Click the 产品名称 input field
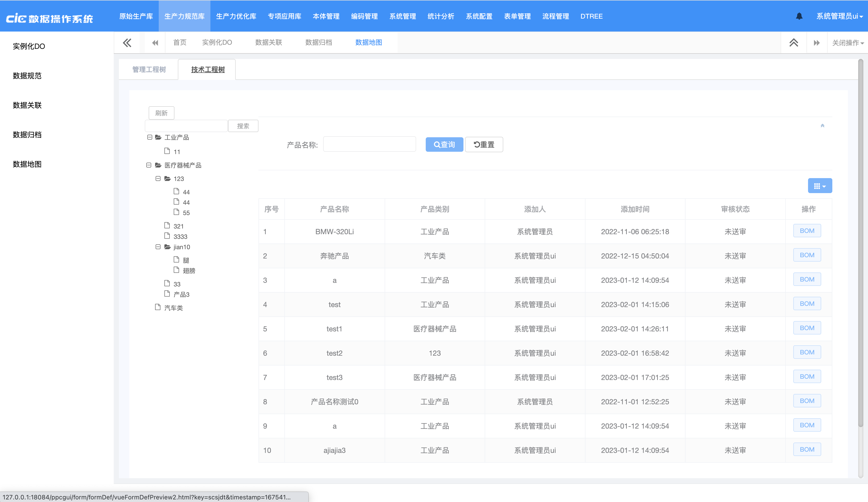The width and height of the screenshot is (868, 502). 369,144
